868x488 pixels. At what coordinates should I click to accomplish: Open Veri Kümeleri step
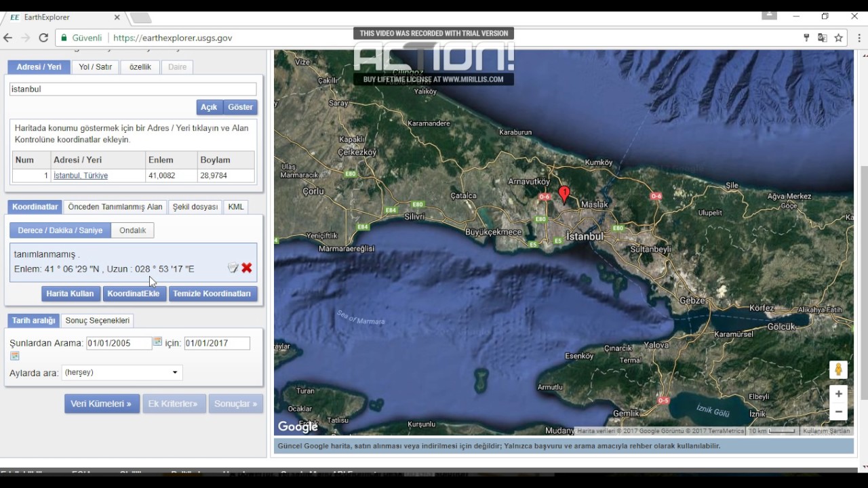[102, 403]
